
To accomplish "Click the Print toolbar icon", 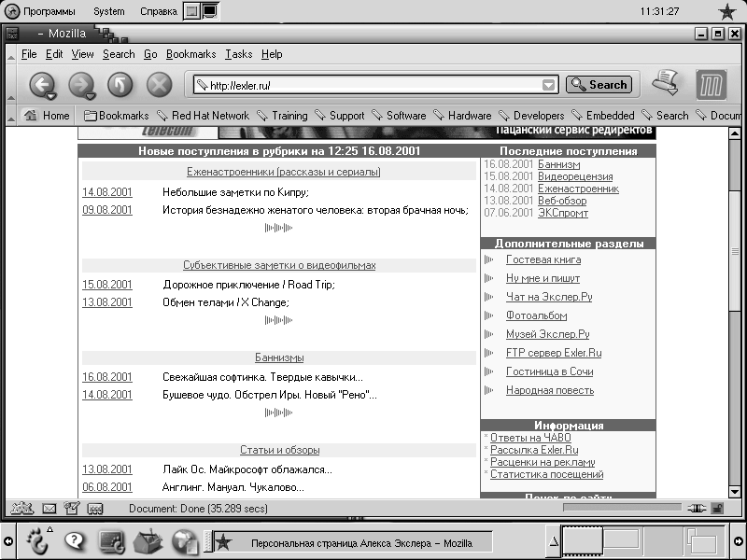I will tap(665, 84).
